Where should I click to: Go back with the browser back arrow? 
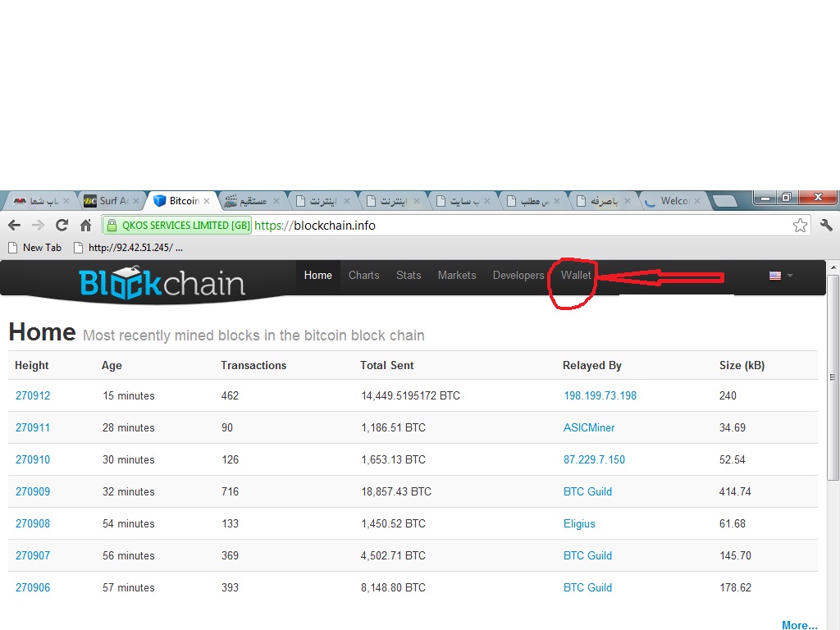coord(15,225)
